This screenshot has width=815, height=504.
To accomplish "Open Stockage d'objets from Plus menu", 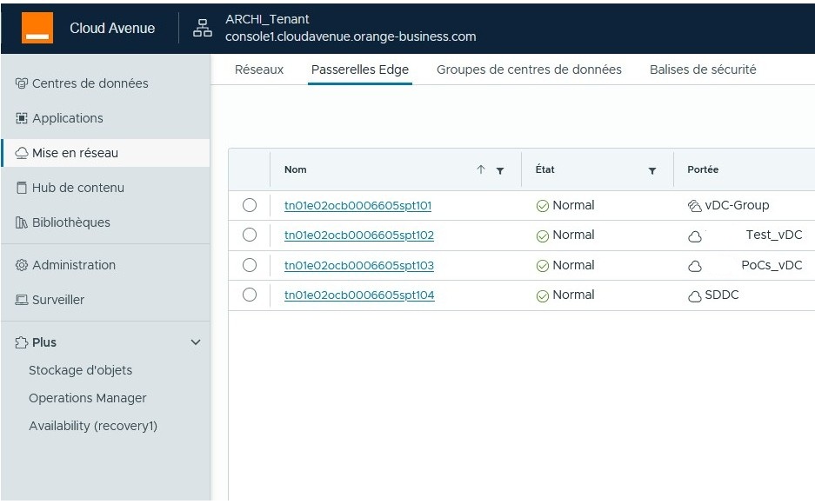I will point(81,370).
